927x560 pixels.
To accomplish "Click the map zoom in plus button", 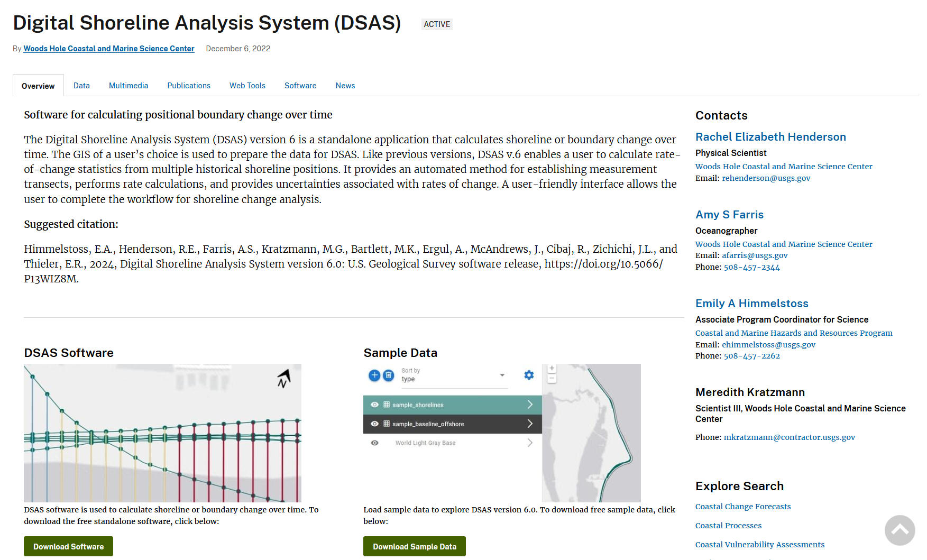I will pos(552,369).
